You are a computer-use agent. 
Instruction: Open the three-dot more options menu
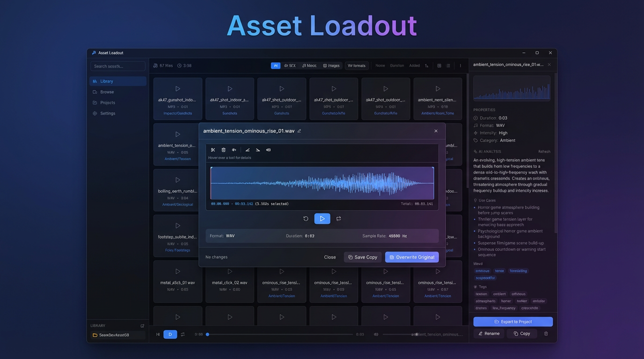[461, 66]
